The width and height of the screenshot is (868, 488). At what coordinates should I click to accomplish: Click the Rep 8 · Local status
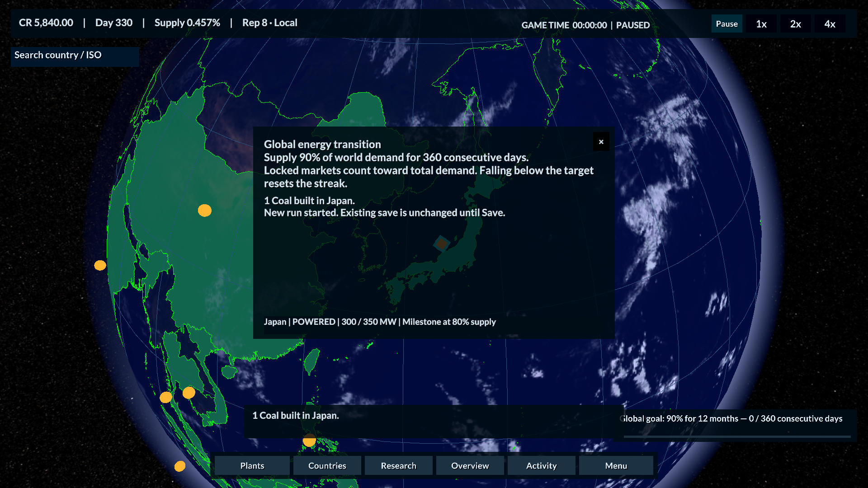[270, 23]
